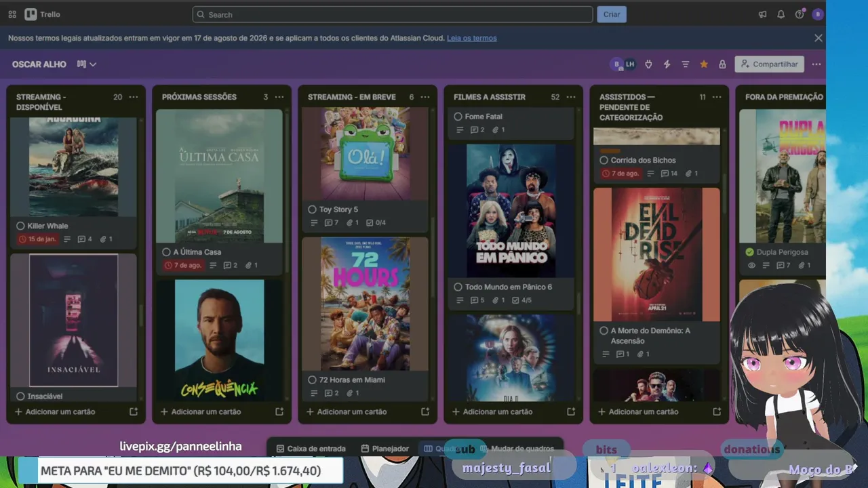Switch to Planejador tab

point(385,449)
